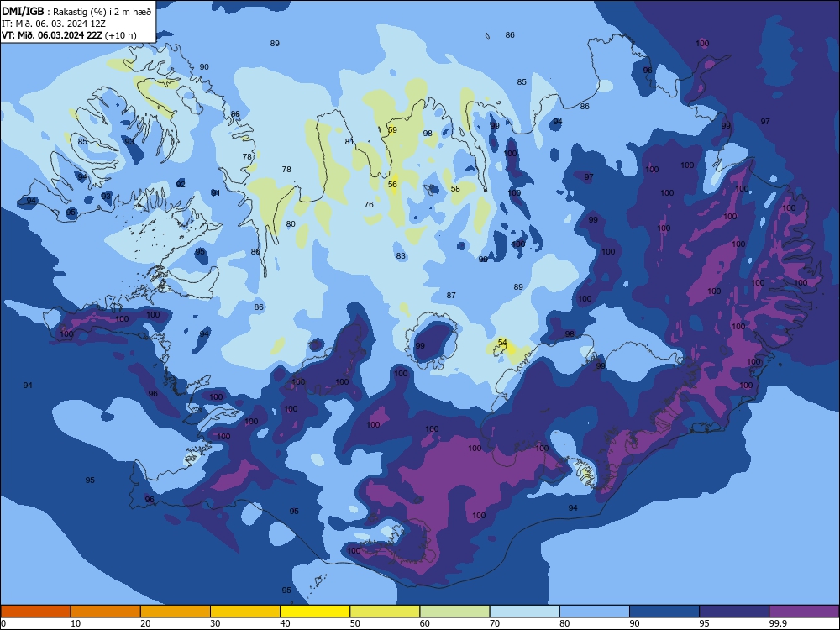
Task: Click the legend tick label '60'
Action: (x=425, y=623)
